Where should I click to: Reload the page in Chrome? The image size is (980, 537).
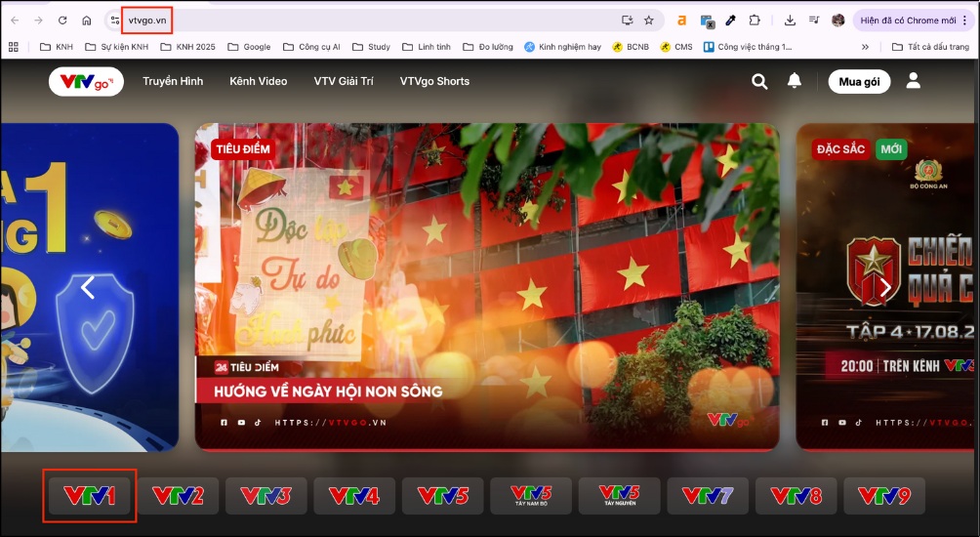[x=62, y=21]
